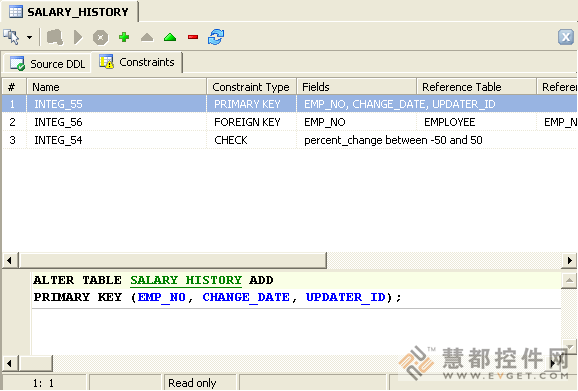Viewport: 578px width, 391px height.
Task: Close the editor with blue X button
Action: (565, 37)
